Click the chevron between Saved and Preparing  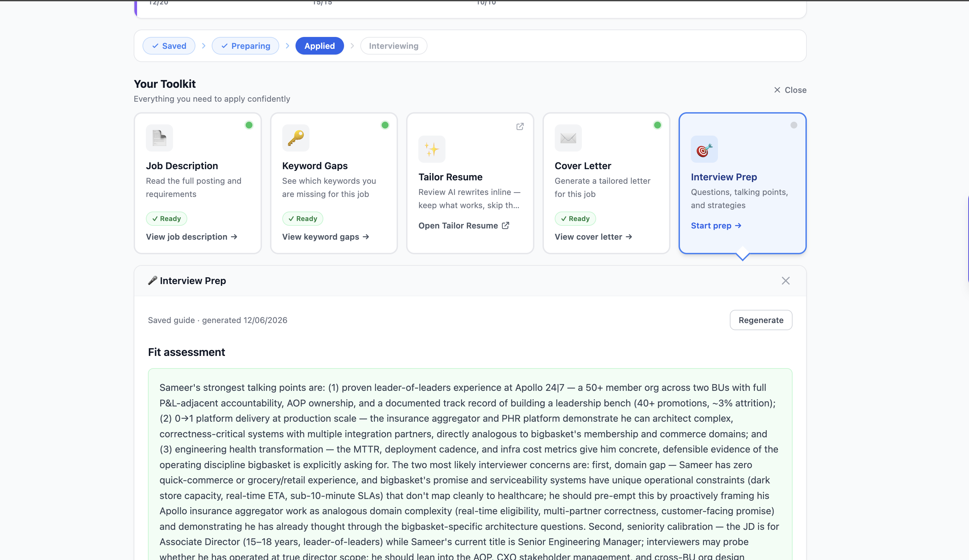(x=204, y=46)
